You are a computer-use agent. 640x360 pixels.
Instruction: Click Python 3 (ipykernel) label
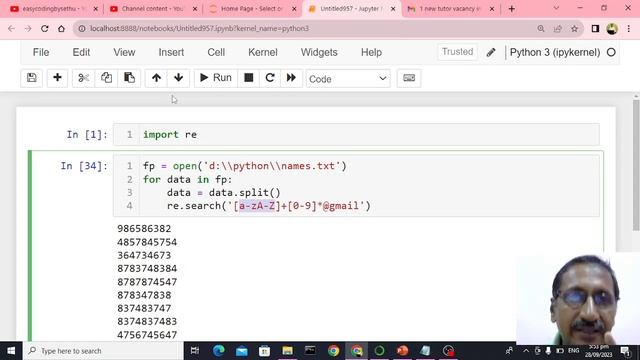pyautogui.click(x=555, y=52)
